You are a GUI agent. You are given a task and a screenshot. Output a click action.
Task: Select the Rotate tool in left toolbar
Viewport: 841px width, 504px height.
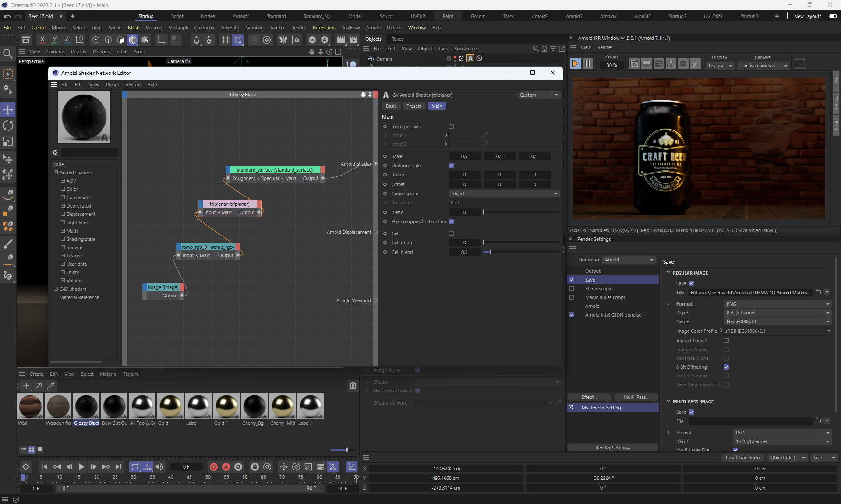pyautogui.click(x=8, y=126)
